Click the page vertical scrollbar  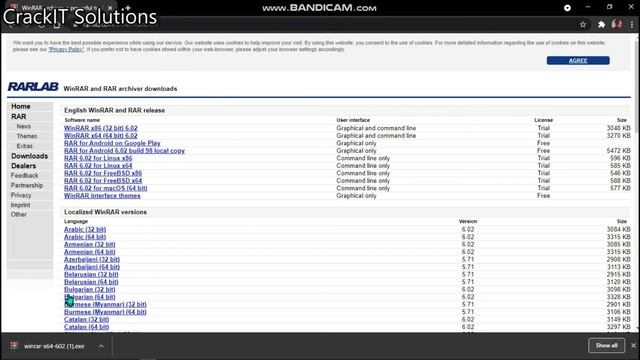(x=637, y=183)
